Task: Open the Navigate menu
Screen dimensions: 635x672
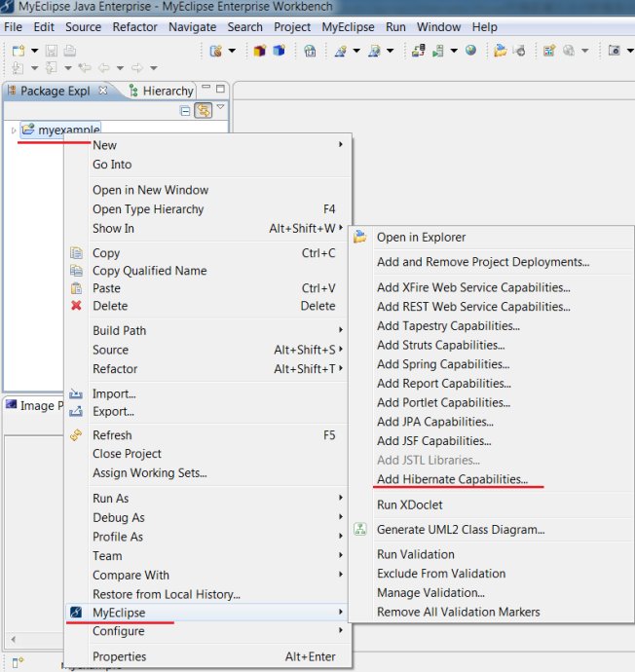Action: (193, 27)
